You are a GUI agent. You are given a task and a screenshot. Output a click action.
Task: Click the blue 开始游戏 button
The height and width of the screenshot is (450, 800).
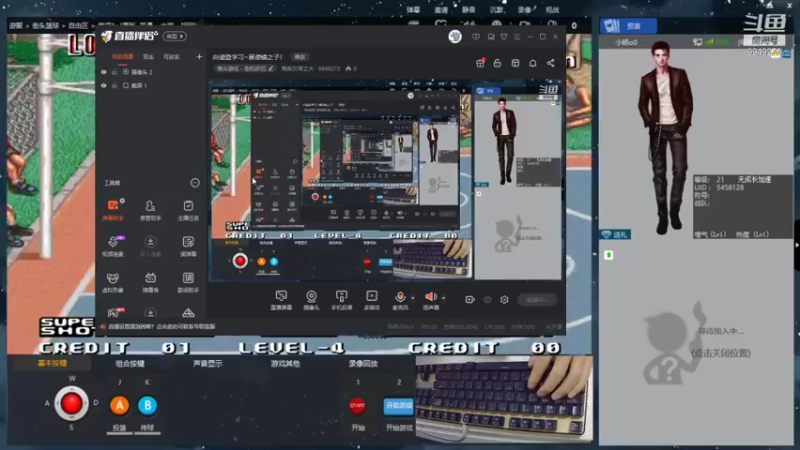click(398, 406)
